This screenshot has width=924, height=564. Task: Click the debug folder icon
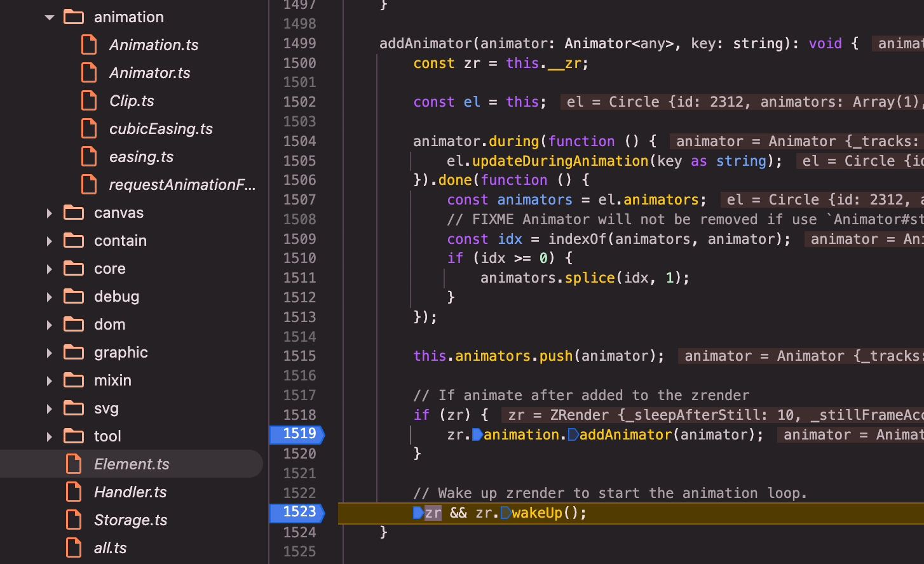pos(74,297)
